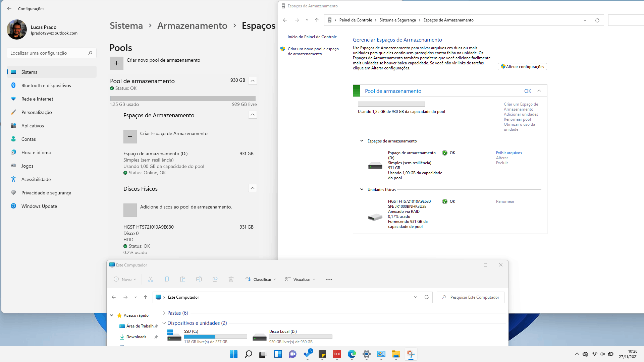
Task: Click the plus icon for Criar Espaço de Armazenamento
Action: coord(130,137)
